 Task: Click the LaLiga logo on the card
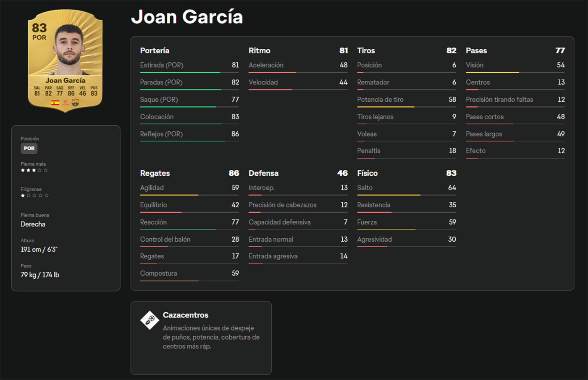(x=66, y=103)
